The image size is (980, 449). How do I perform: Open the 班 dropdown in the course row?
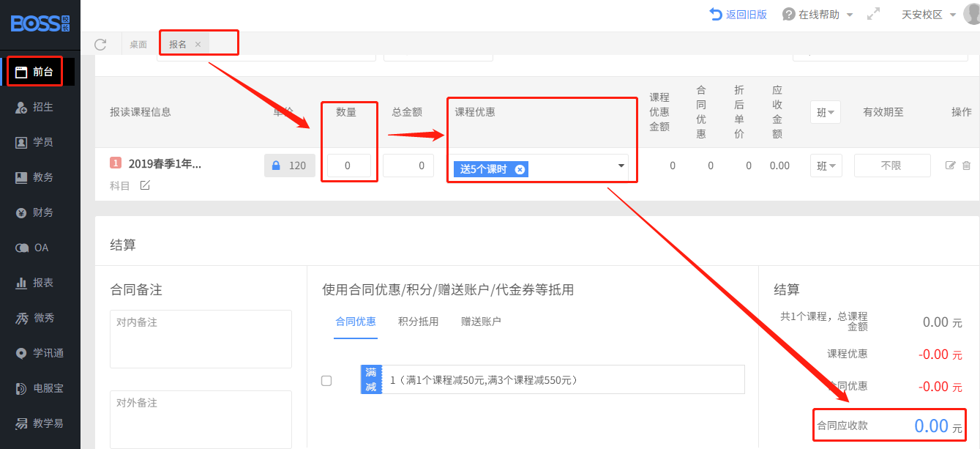tap(826, 166)
